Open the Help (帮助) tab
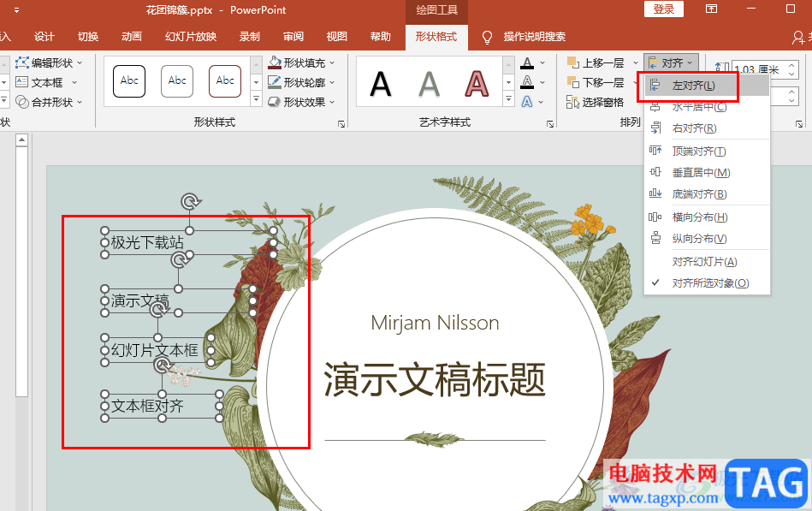The image size is (812, 511). pos(380,37)
